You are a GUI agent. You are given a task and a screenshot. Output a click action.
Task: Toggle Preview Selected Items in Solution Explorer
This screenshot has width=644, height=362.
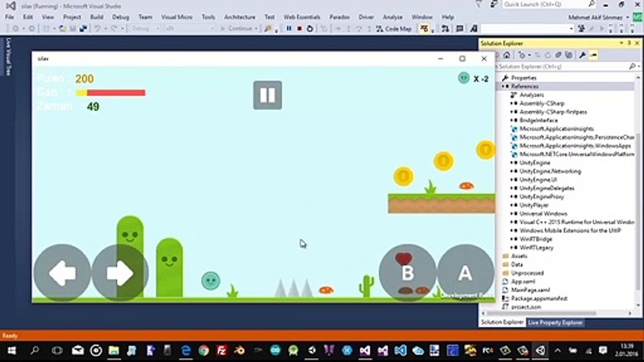tap(593, 55)
